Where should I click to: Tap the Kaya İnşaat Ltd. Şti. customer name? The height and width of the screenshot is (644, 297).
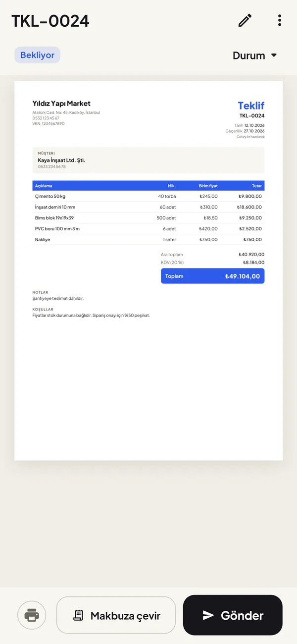point(61,161)
